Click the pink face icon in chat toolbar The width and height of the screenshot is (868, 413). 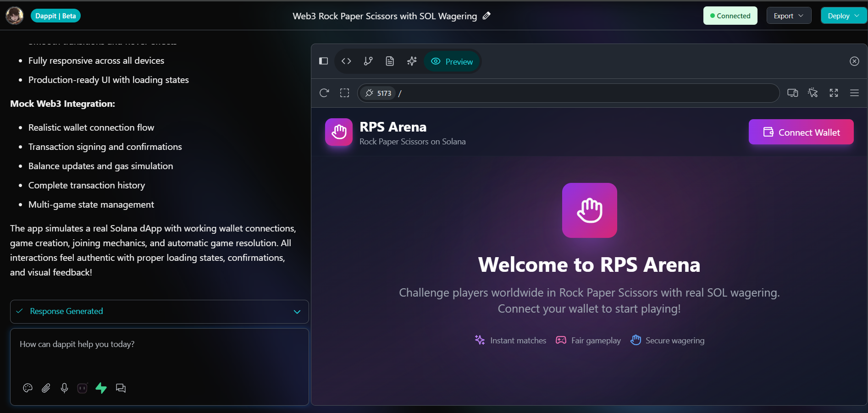[82, 388]
